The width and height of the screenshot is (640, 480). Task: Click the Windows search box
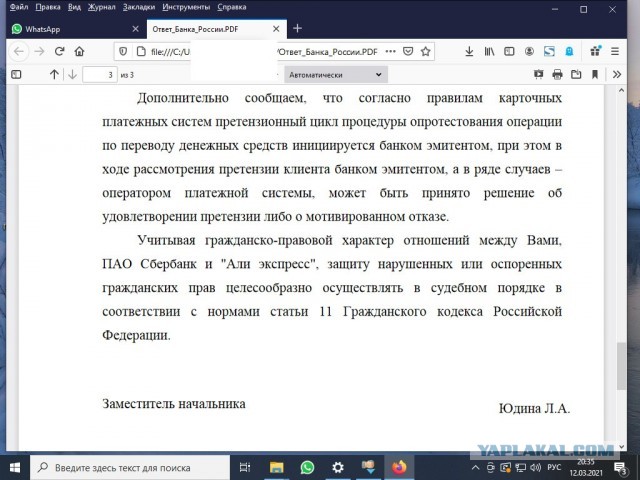tap(130, 467)
